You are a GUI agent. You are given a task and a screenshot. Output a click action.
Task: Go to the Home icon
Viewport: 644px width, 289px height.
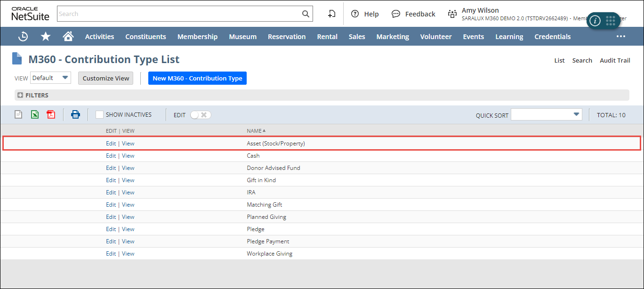(68, 36)
